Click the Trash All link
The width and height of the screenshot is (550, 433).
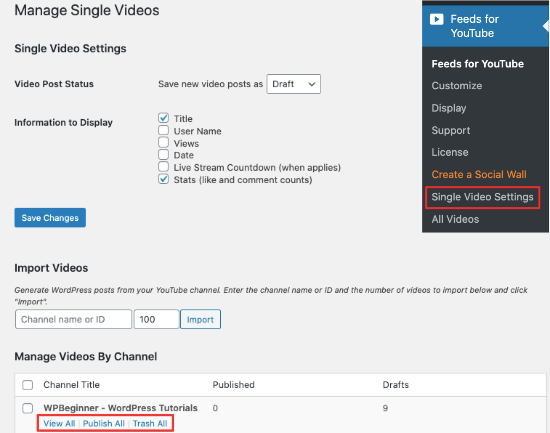(x=150, y=424)
